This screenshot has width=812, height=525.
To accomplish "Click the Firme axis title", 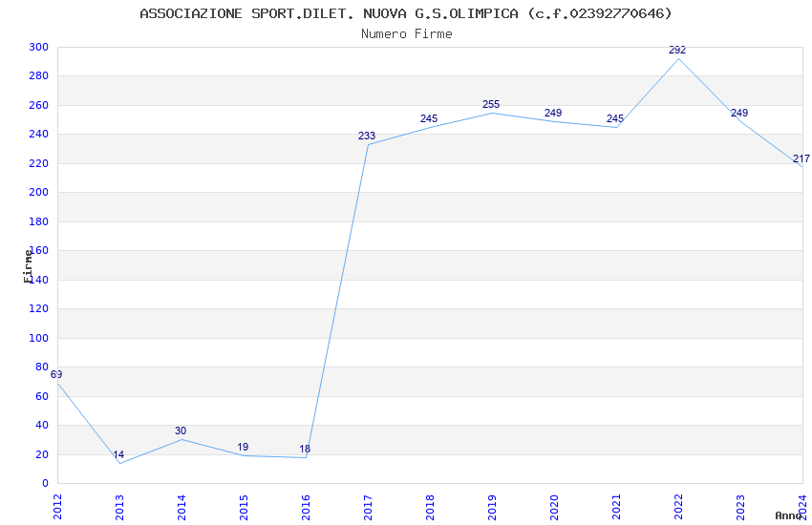I will [x=28, y=266].
